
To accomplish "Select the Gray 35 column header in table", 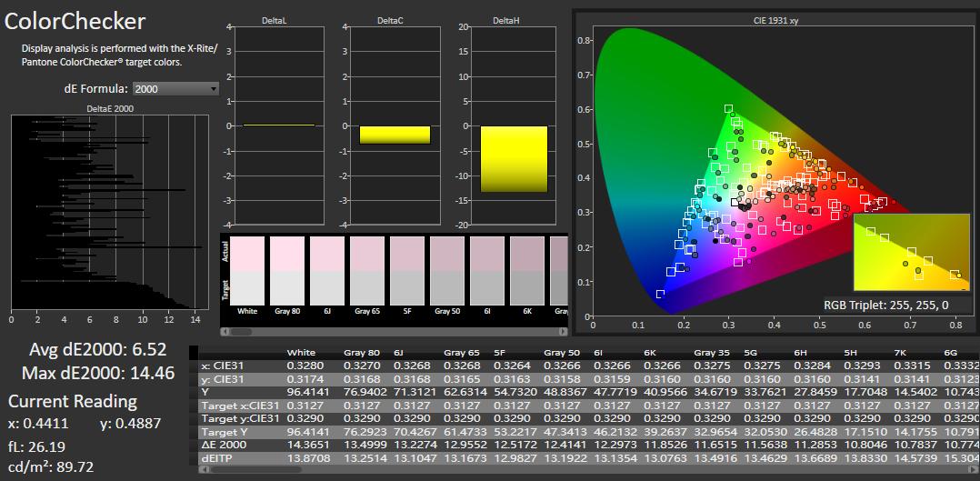I will coord(711,352).
